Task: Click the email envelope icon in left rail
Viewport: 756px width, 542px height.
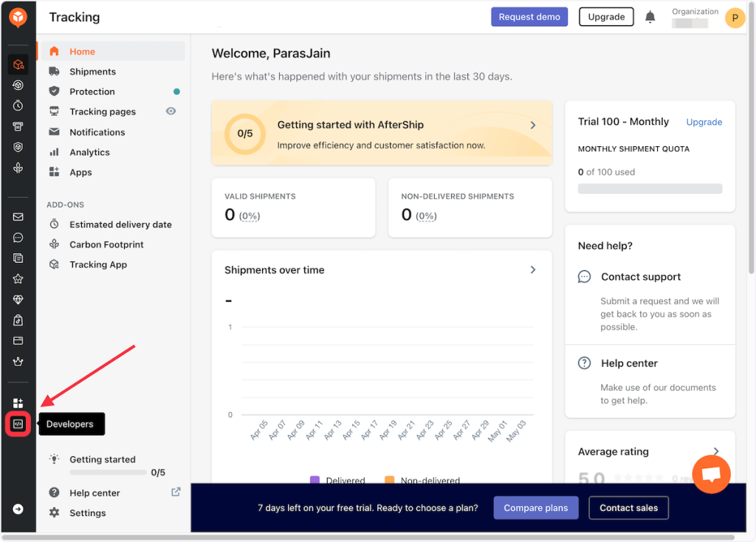Action: point(18,217)
